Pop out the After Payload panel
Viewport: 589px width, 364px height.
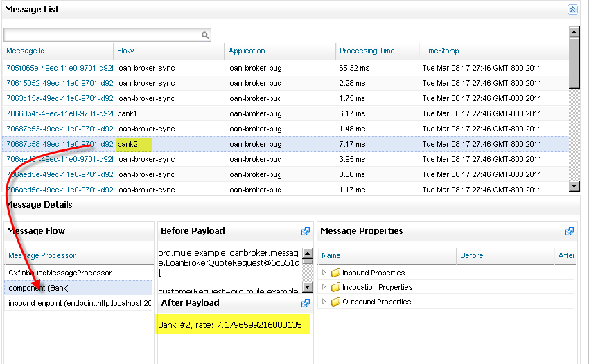point(306,303)
